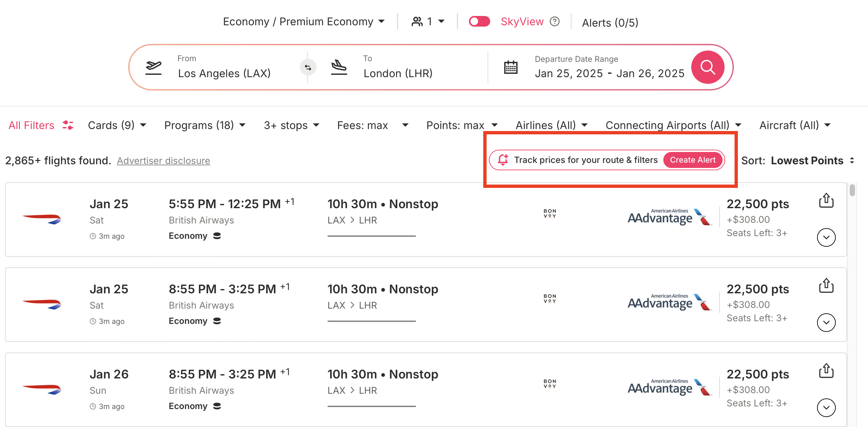Click Bonvoy logo on 5:55 PM flight

549,213
